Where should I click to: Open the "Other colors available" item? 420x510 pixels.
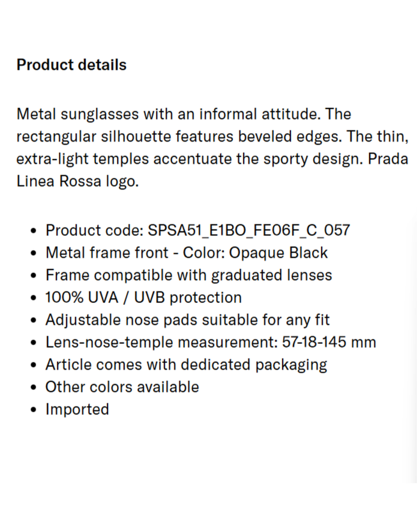[x=122, y=388]
